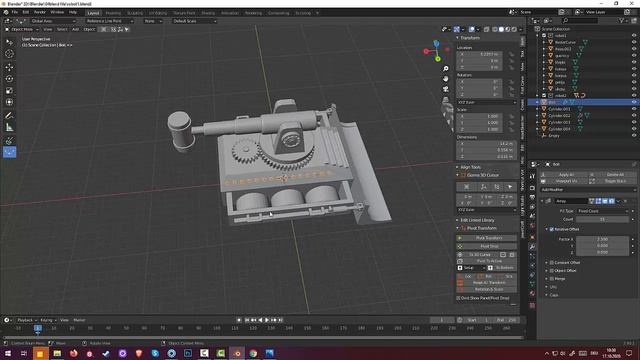
Task: Select the Cursor tool in left toolbar
Action: click(x=9, y=54)
